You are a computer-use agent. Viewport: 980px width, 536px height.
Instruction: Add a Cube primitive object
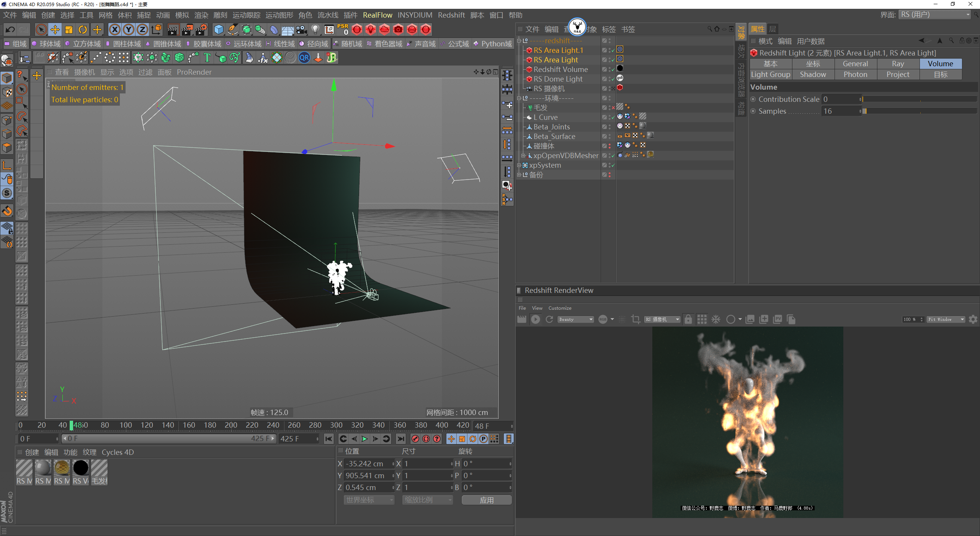pyautogui.click(x=219, y=29)
